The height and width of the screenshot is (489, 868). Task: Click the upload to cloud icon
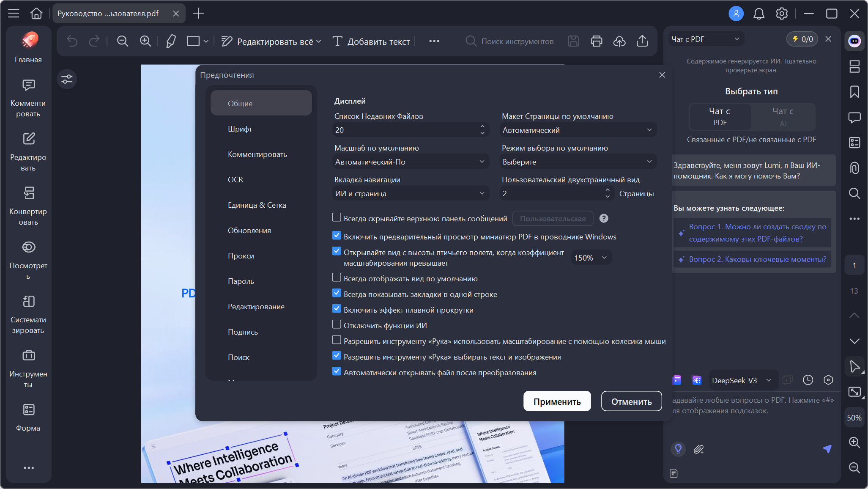click(x=619, y=41)
